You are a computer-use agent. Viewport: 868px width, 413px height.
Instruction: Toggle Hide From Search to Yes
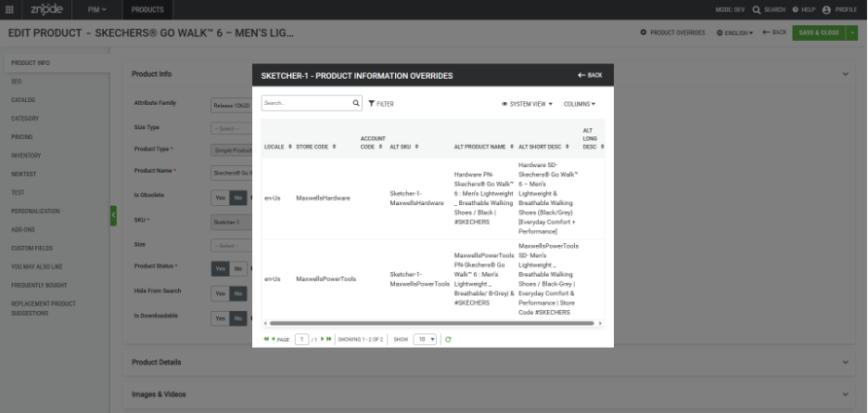221,293
